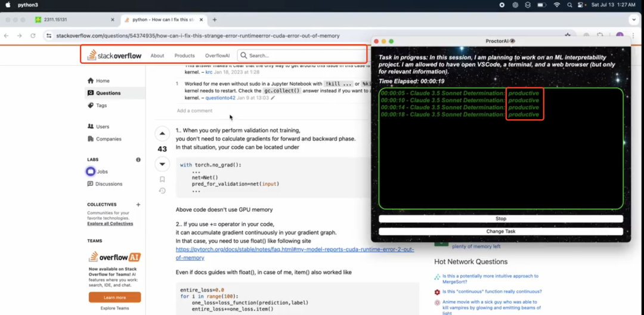Open the About menu item
This screenshot has height=315, width=644.
pyautogui.click(x=157, y=55)
